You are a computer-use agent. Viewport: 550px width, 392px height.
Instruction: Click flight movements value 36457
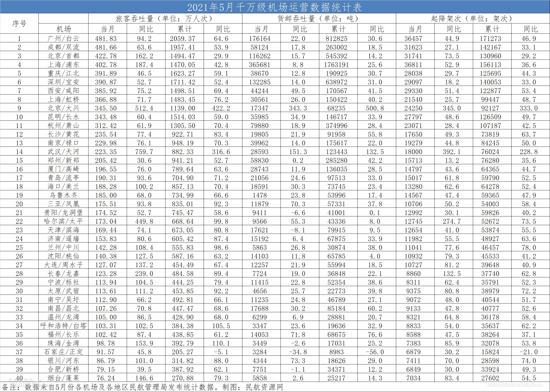point(413,39)
